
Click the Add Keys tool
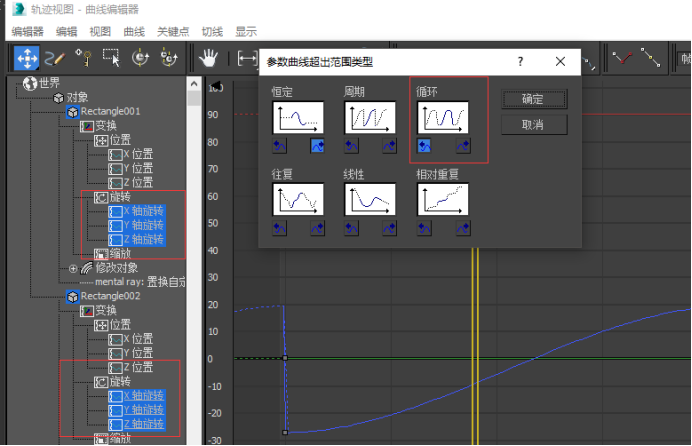tap(83, 58)
